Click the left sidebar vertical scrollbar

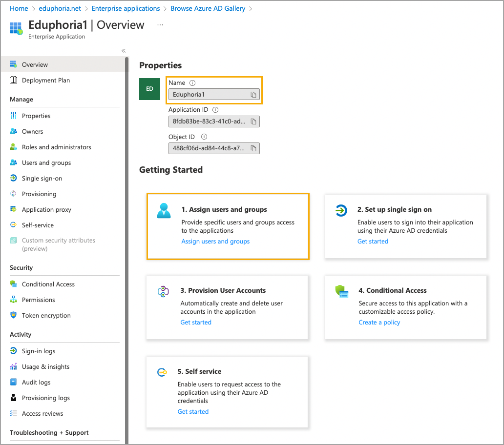[x=126, y=250]
